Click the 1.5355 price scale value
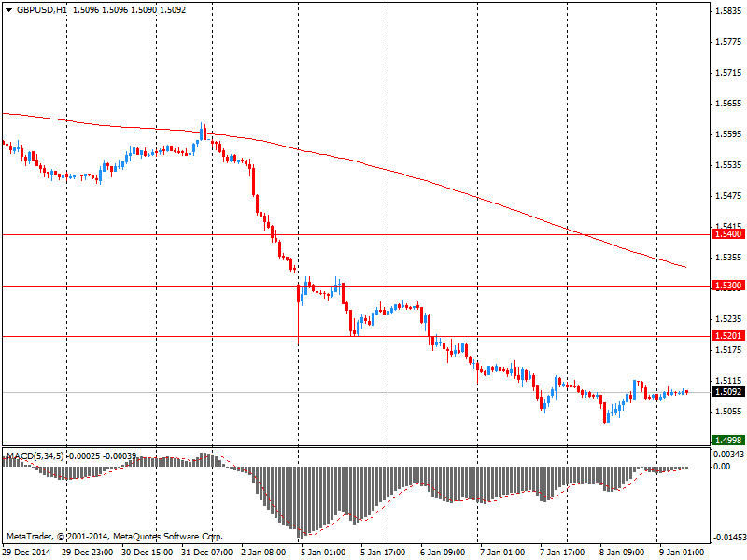Image resolution: width=747 pixels, height=560 pixels. [x=728, y=258]
